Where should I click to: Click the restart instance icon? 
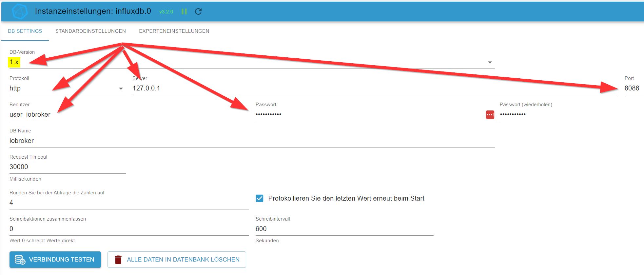198,11
